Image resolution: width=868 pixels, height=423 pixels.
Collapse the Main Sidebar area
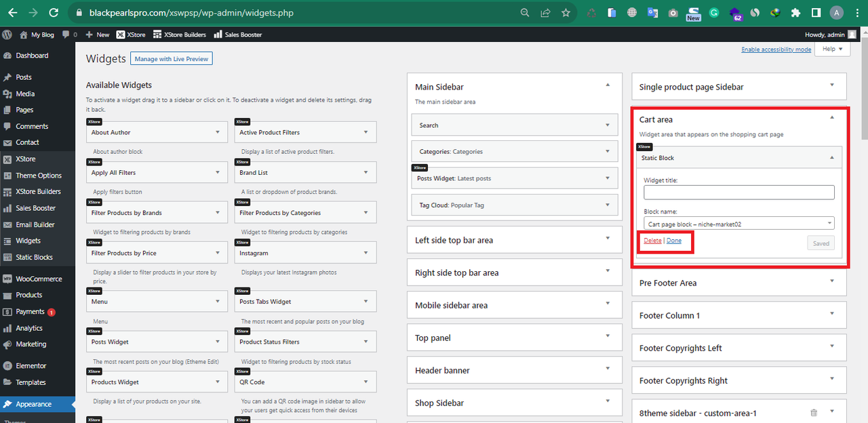click(608, 85)
